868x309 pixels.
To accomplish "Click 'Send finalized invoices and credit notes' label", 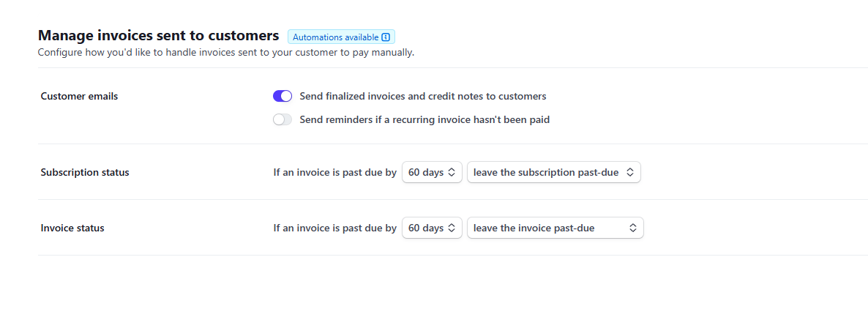I will click(x=422, y=96).
